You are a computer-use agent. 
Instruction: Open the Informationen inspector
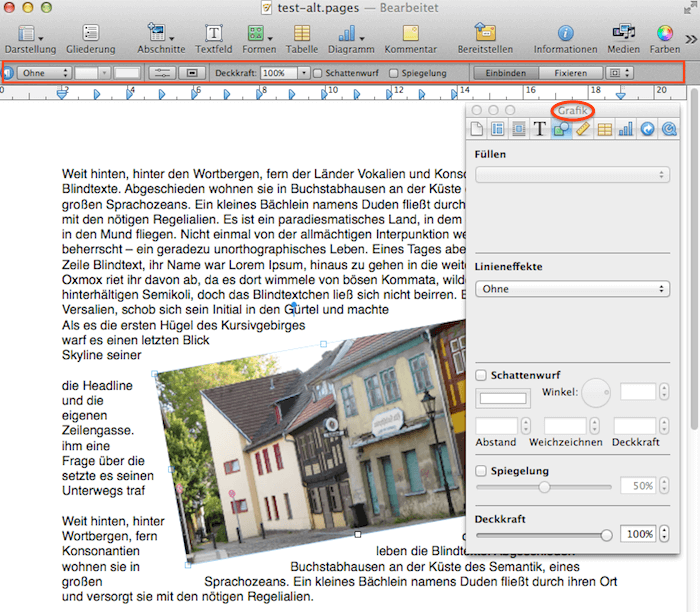click(x=565, y=34)
